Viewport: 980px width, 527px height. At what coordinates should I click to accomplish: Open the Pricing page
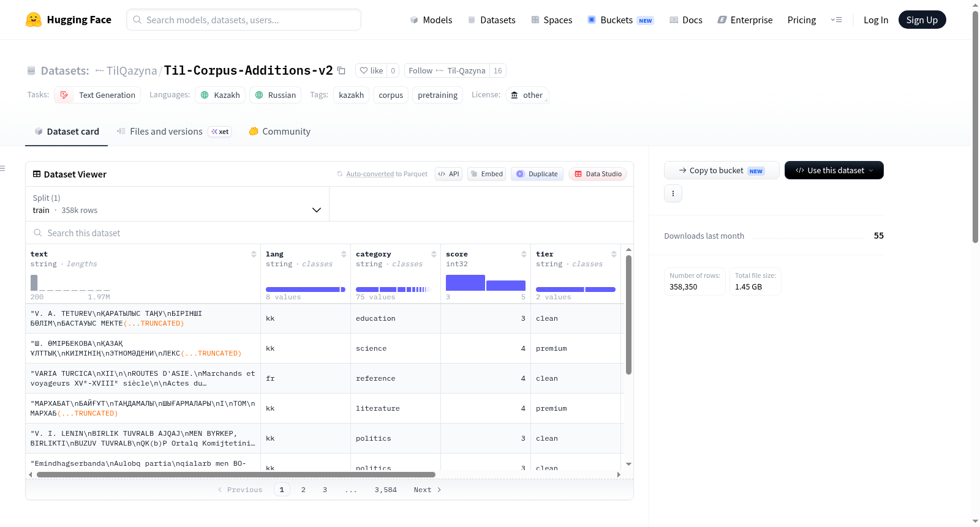click(x=802, y=20)
